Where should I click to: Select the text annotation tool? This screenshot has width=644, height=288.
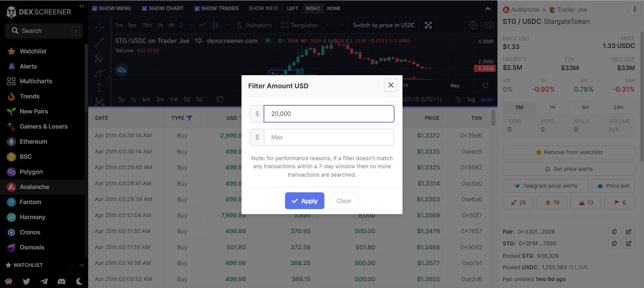coord(99,88)
